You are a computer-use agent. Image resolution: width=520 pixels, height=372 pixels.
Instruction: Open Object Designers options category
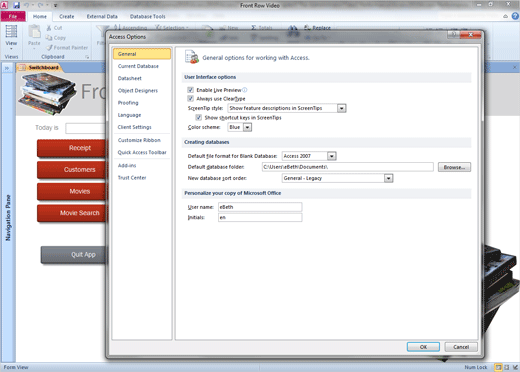pos(142,90)
